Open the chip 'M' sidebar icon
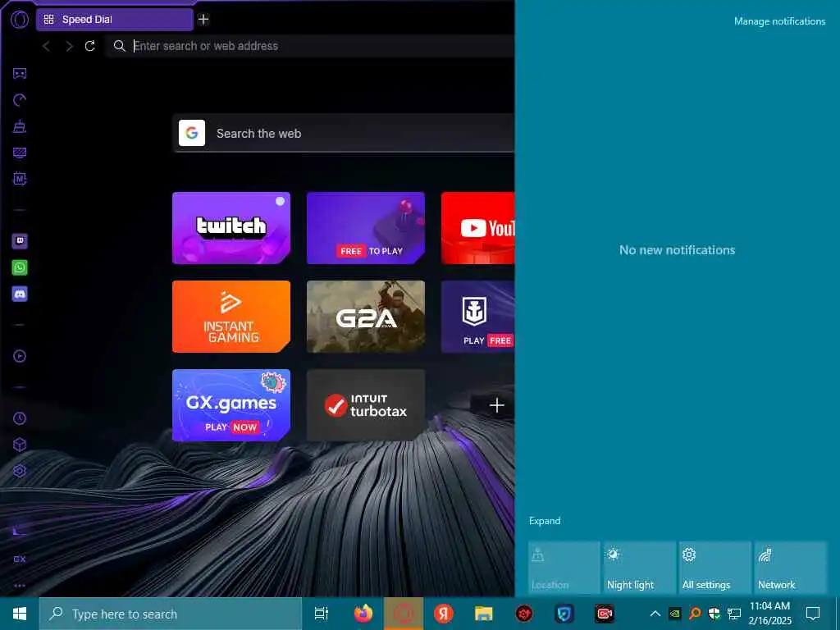The height and width of the screenshot is (630, 840). (x=20, y=179)
